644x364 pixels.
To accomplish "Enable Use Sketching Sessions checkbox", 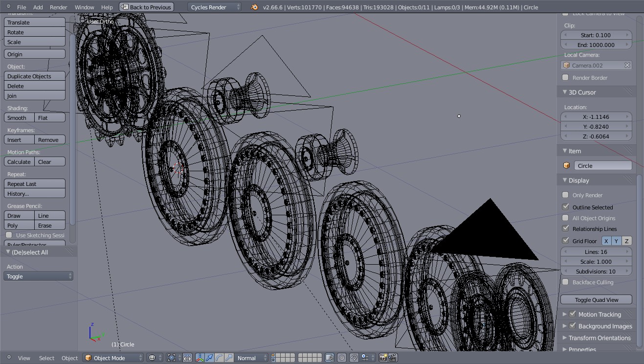I will [x=8, y=235].
